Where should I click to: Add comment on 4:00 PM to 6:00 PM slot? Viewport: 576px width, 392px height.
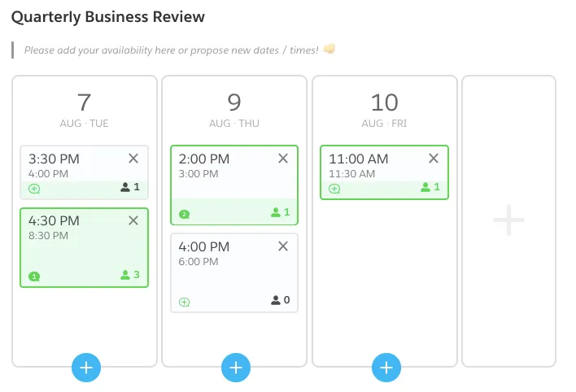click(x=184, y=302)
